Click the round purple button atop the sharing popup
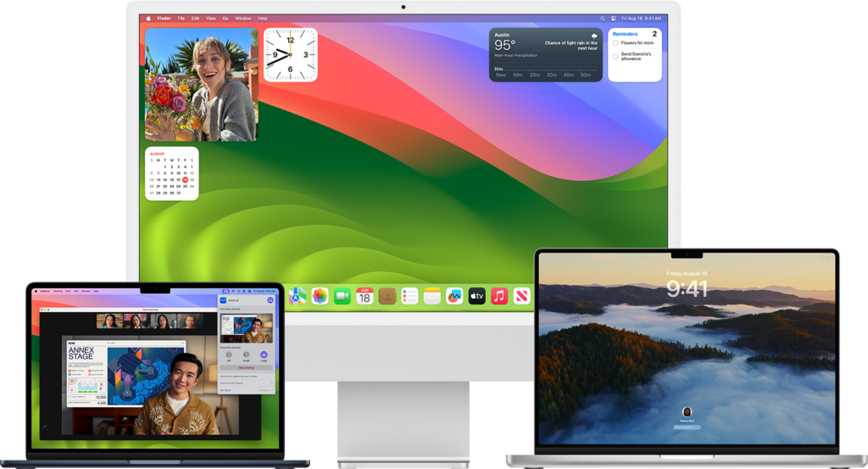 [270, 300]
